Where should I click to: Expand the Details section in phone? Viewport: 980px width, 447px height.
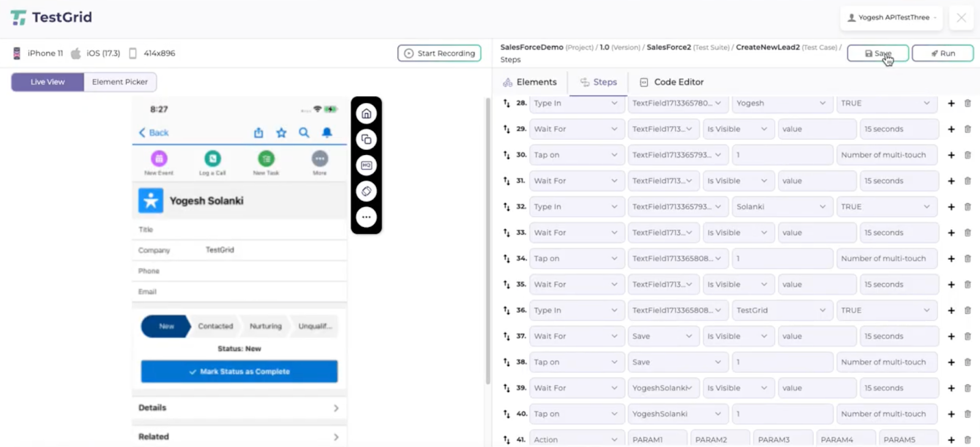(x=239, y=408)
